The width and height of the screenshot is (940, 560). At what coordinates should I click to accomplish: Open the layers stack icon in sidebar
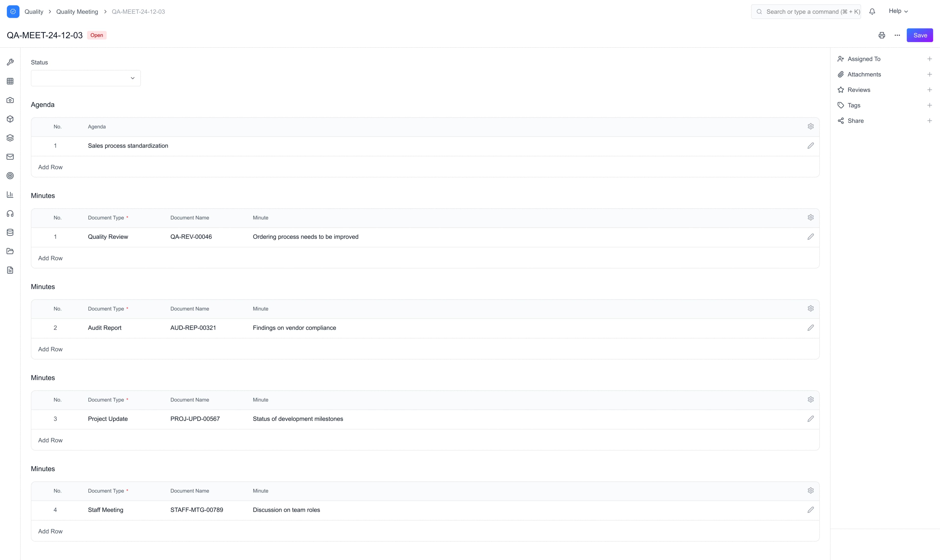pyautogui.click(x=10, y=137)
